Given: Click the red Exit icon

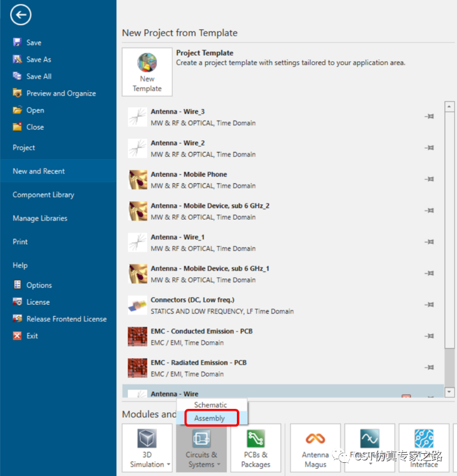Looking at the screenshot, I should [17, 335].
